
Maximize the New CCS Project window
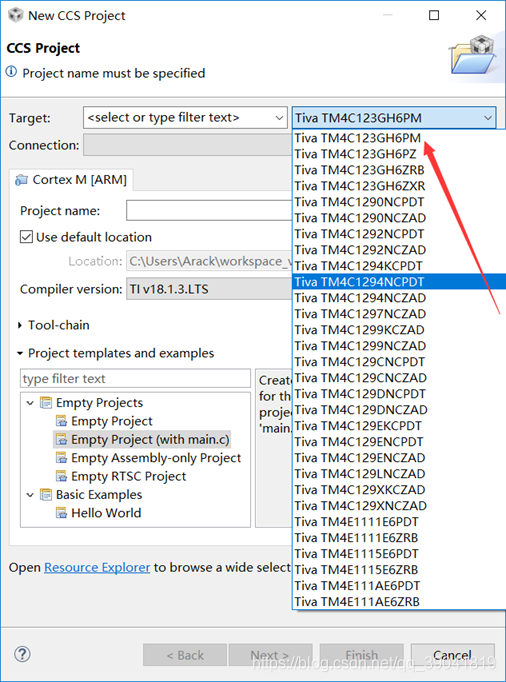[x=434, y=16]
